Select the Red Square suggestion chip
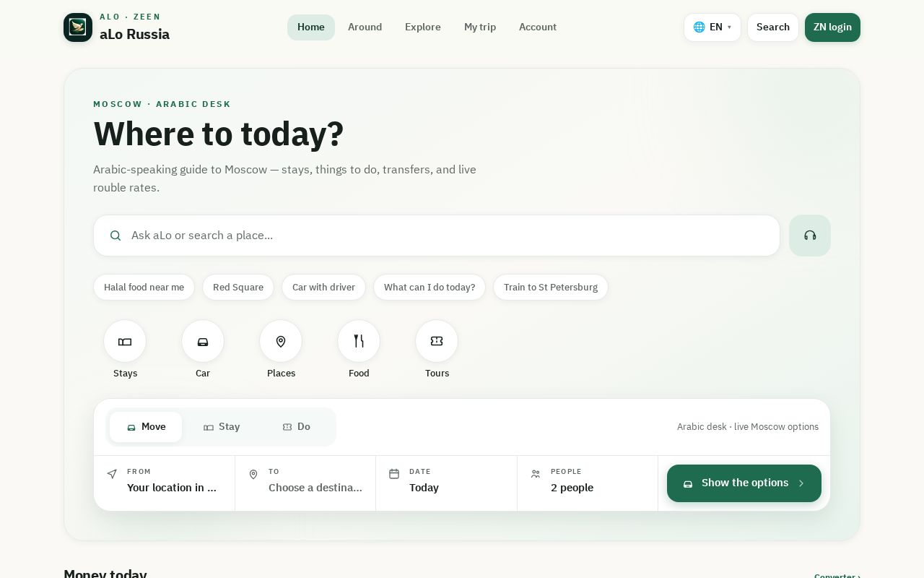The width and height of the screenshot is (924, 578). (238, 288)
